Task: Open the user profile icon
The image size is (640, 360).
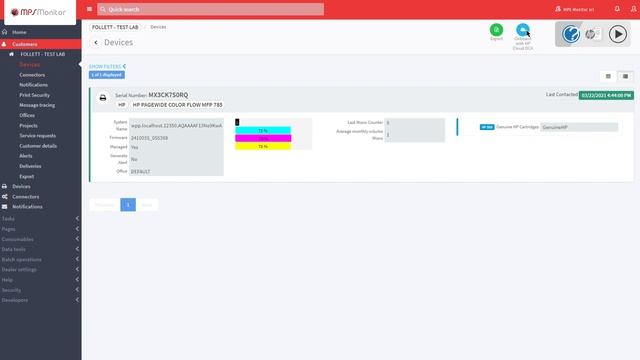Action: [x=633, y=9]
